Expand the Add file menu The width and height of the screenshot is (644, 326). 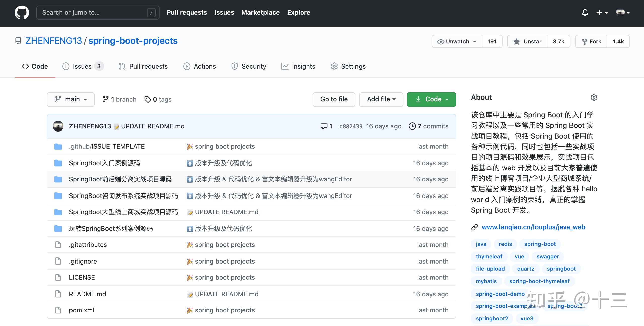381,99
